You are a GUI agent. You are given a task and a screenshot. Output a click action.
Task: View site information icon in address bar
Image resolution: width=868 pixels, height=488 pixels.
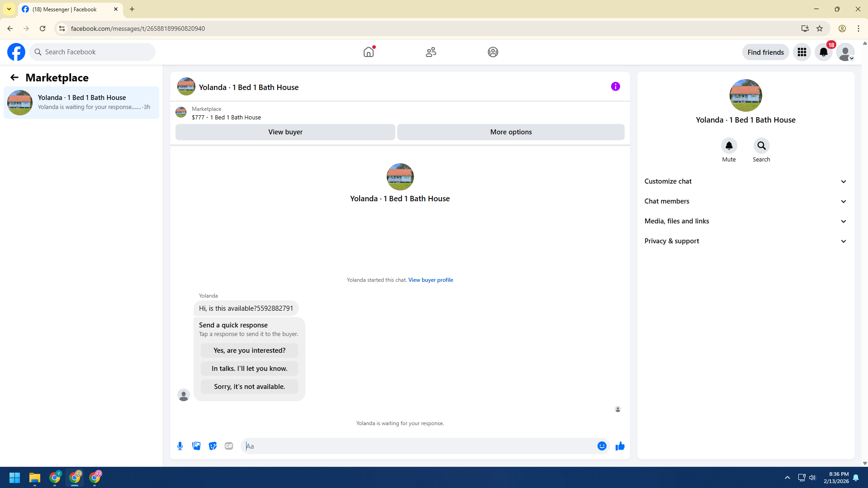coord(62,28)
